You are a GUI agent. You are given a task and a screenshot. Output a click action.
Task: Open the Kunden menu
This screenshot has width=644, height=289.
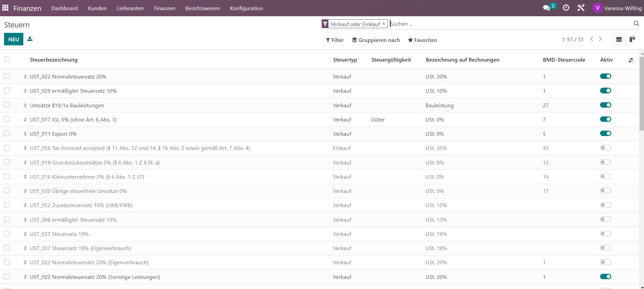click(97, 8)
